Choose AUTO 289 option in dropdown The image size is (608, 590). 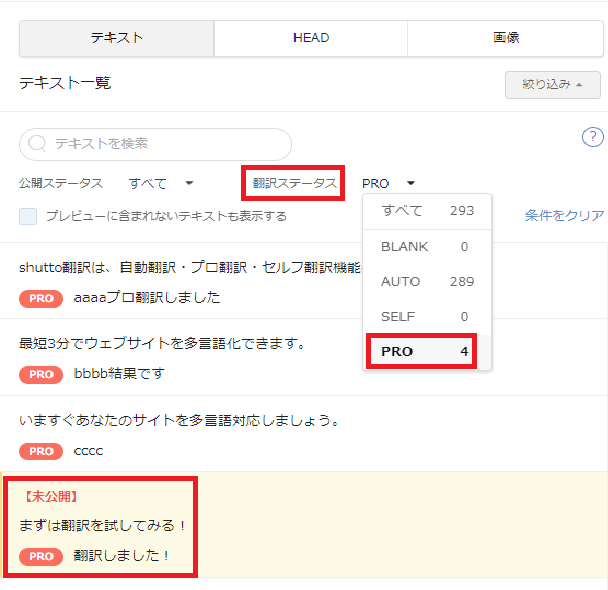click(427, 281)
